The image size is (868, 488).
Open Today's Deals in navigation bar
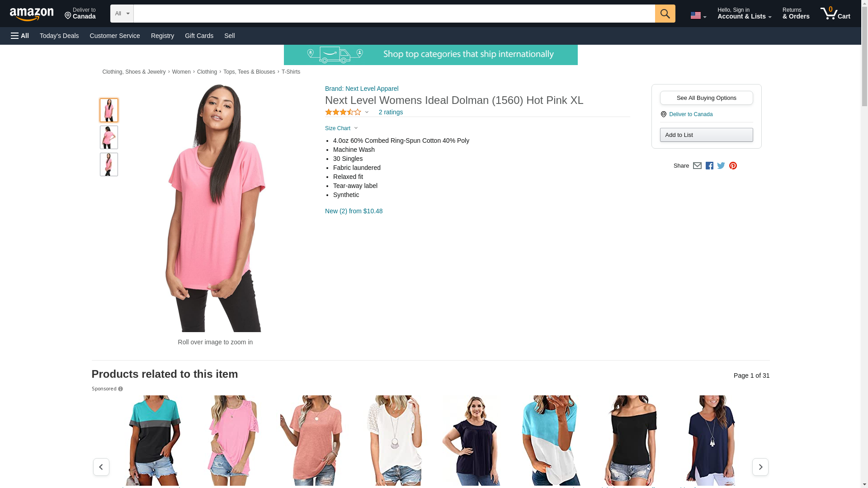59,36
